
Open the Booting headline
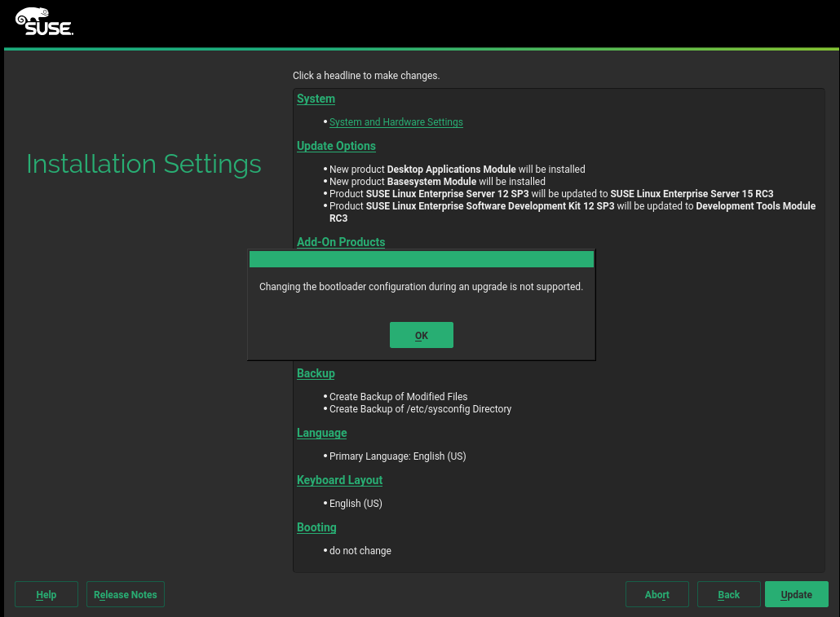click(x=316, y=527)
